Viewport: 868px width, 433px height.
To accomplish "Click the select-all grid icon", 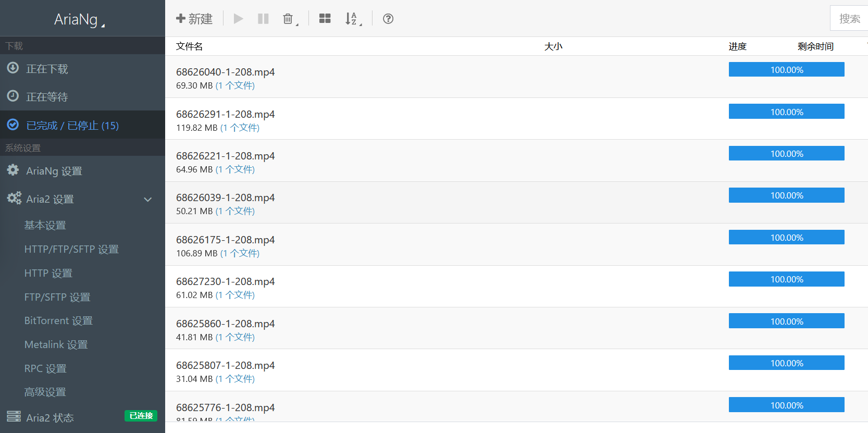I will coord(325,19).
